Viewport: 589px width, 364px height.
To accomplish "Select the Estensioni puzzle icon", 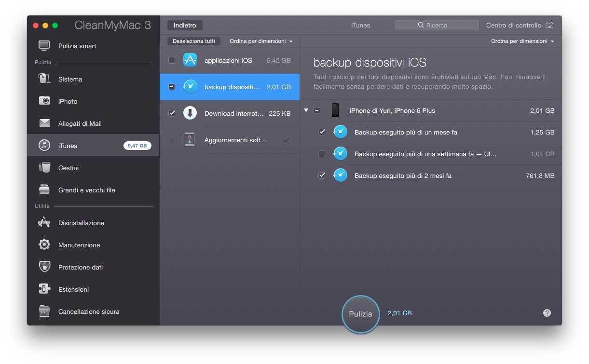I will [x=44, y=289].
